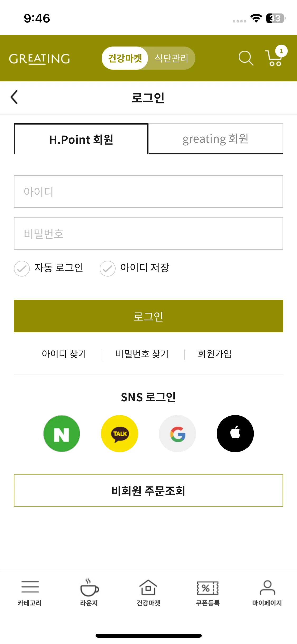
Task: Open 라운지 coffee cup icon
Action: 89,587
